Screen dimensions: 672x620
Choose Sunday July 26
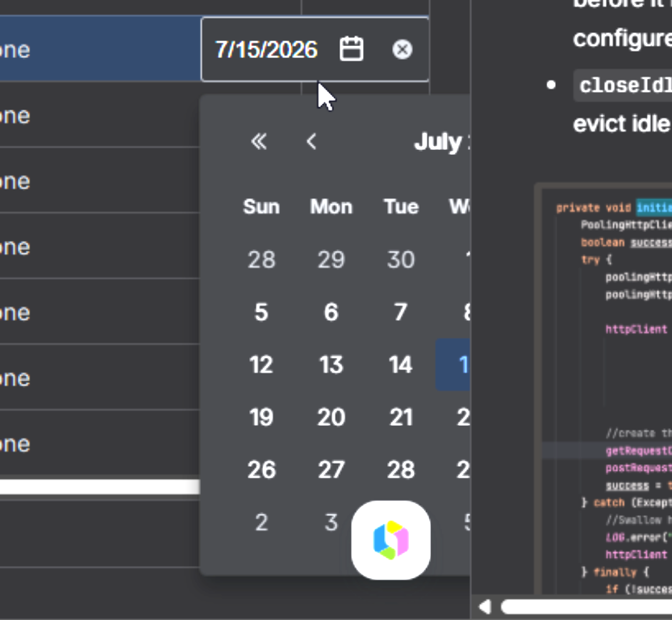(x=261, y=470)
